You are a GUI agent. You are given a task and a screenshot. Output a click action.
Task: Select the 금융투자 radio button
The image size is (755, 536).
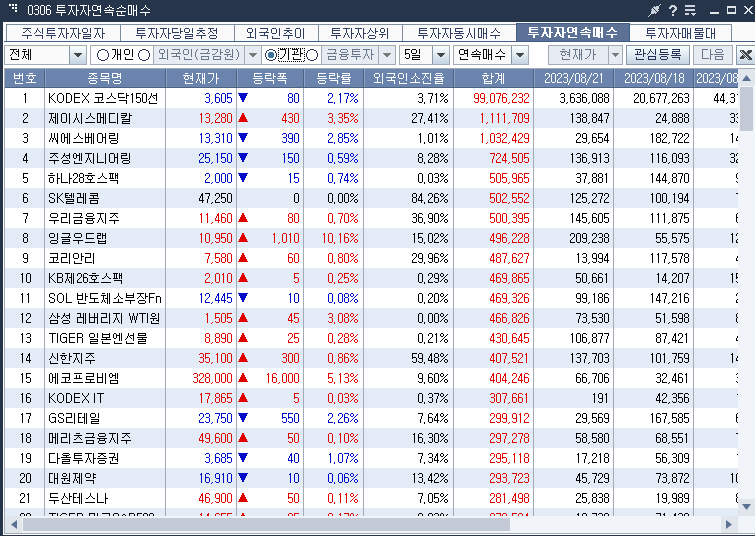tap(312, 55)
